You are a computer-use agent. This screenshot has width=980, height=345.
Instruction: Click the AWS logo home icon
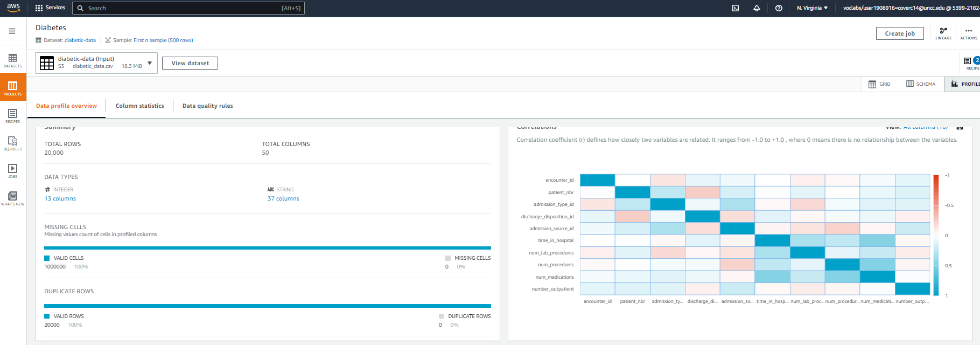click(13, 8)
